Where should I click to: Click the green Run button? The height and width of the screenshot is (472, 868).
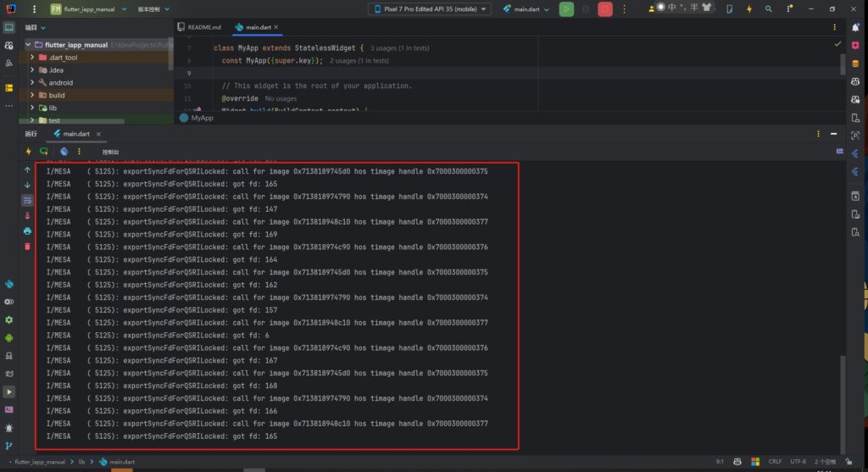click(565, 8)
